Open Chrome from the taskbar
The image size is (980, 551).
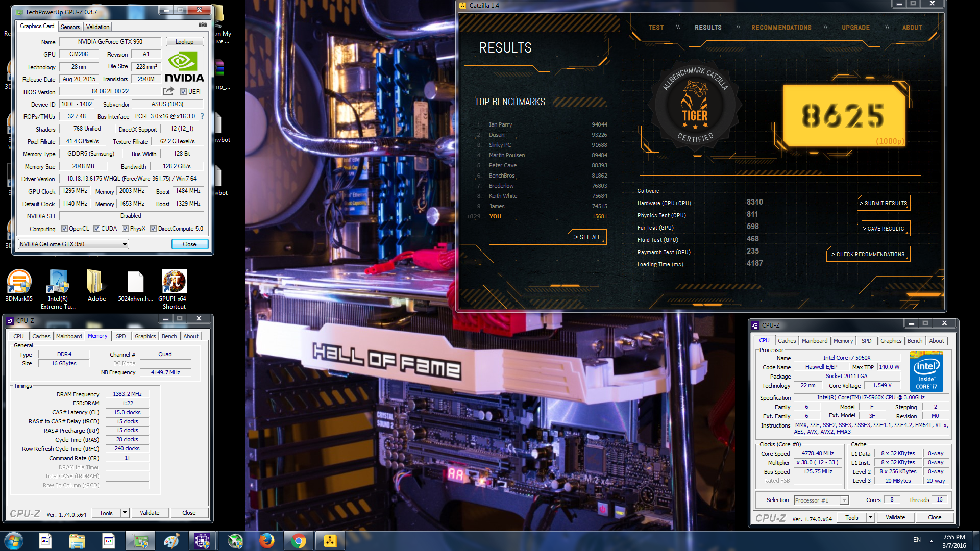(x=298, y=541)
